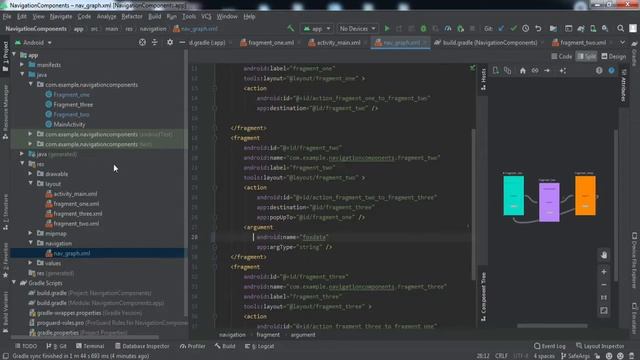Open the Event Log

(x=549, y=346)
